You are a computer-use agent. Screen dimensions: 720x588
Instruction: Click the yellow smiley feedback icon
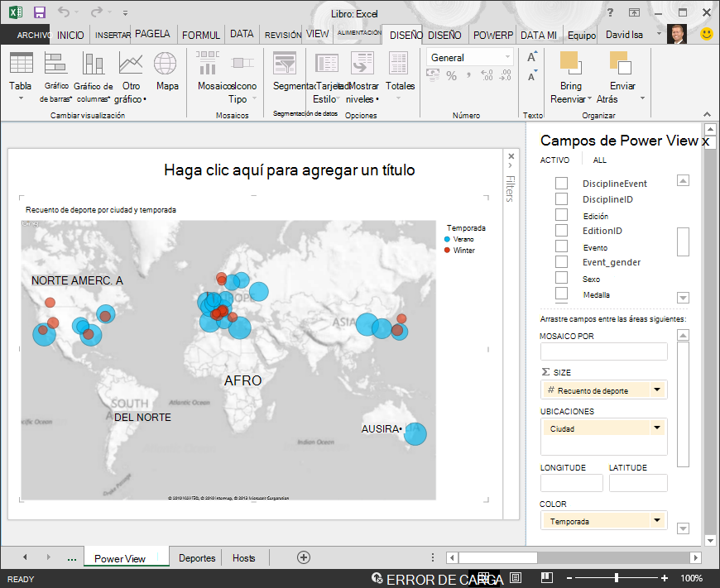click(x=707, y=34)
